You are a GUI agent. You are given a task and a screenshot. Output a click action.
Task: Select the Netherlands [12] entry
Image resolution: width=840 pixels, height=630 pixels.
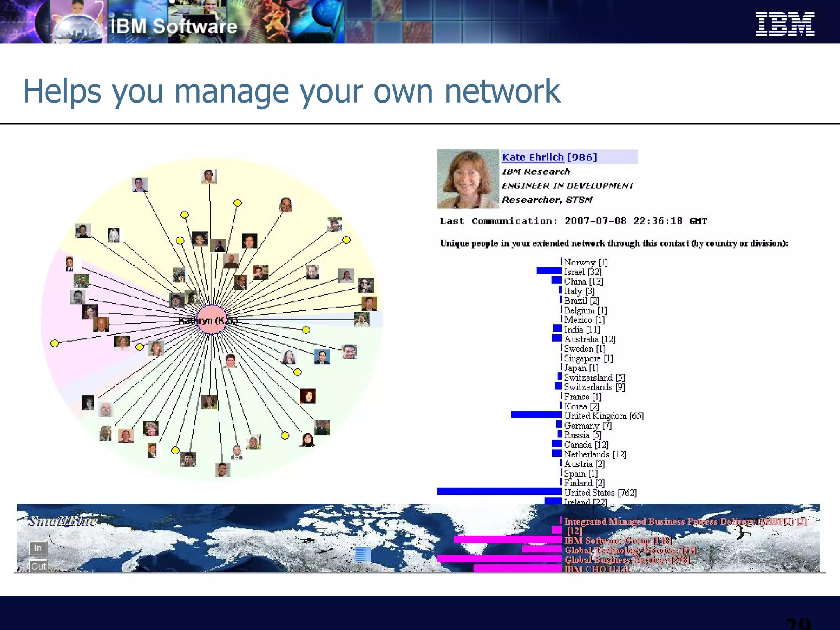click(595, 454)
